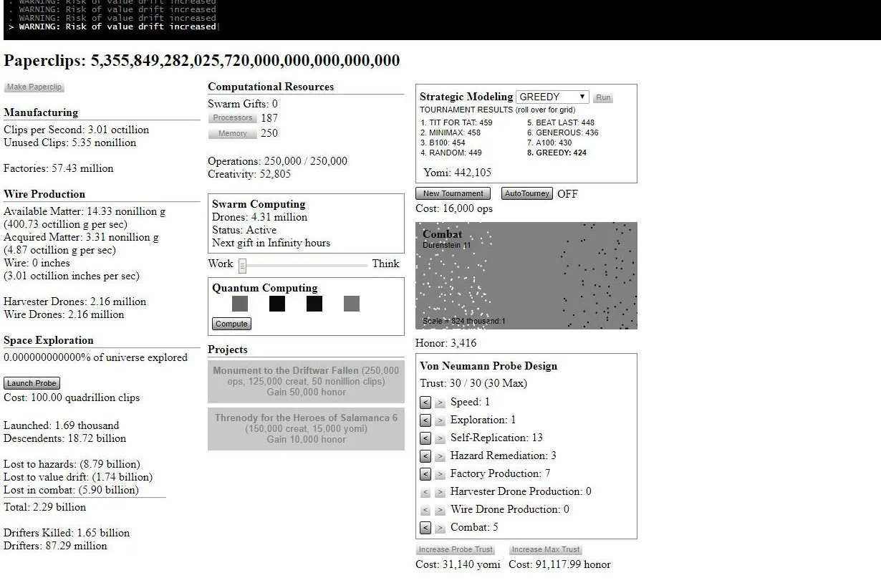The image size is (881, 588).
Task: Increase Factory Production with right arrow
Action: [440, 474]
